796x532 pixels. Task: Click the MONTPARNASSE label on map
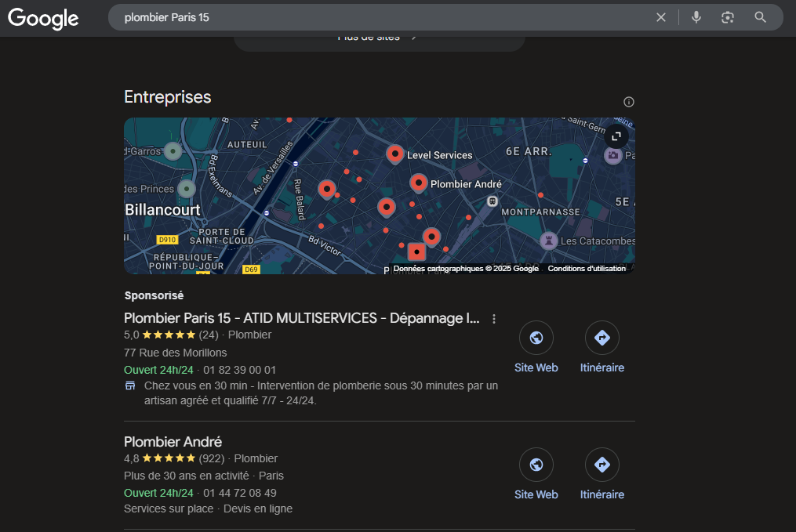click(x=540, y=212)
